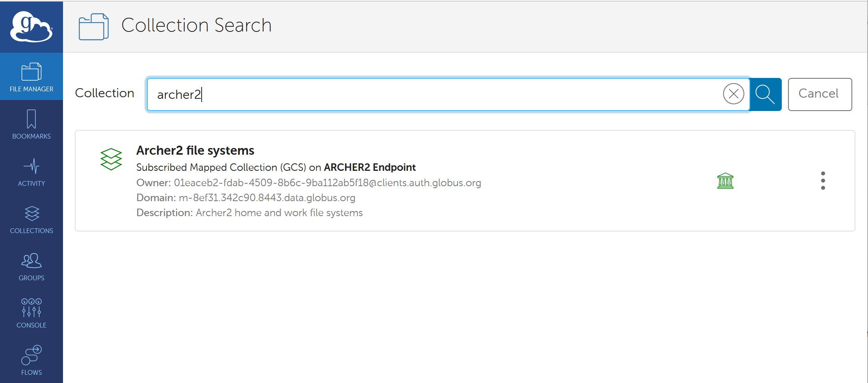Open the Console section
The image size is (868, 383).
(x=32, y=313)
